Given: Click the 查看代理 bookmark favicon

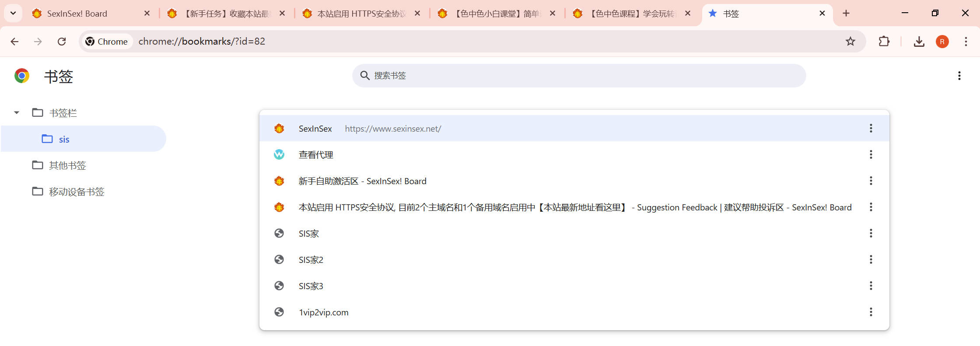Looking at the screenshot, I should [x=279, y=154].
